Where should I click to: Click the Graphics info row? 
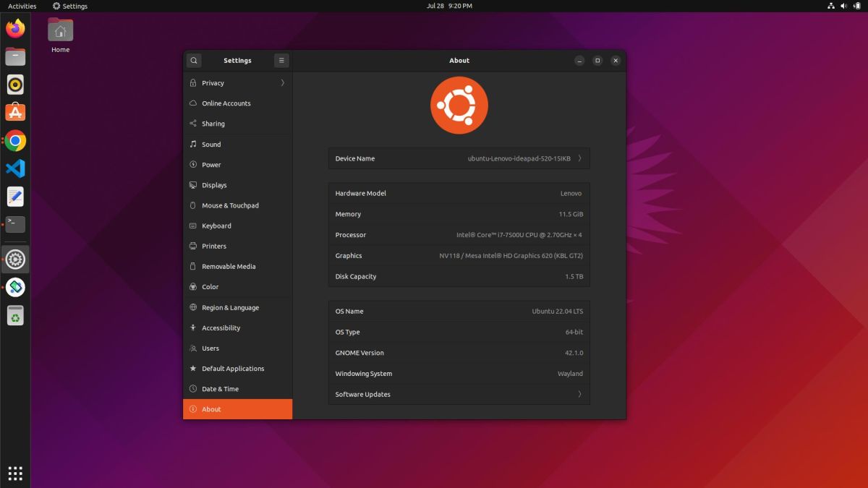click(x=459, y=255)
